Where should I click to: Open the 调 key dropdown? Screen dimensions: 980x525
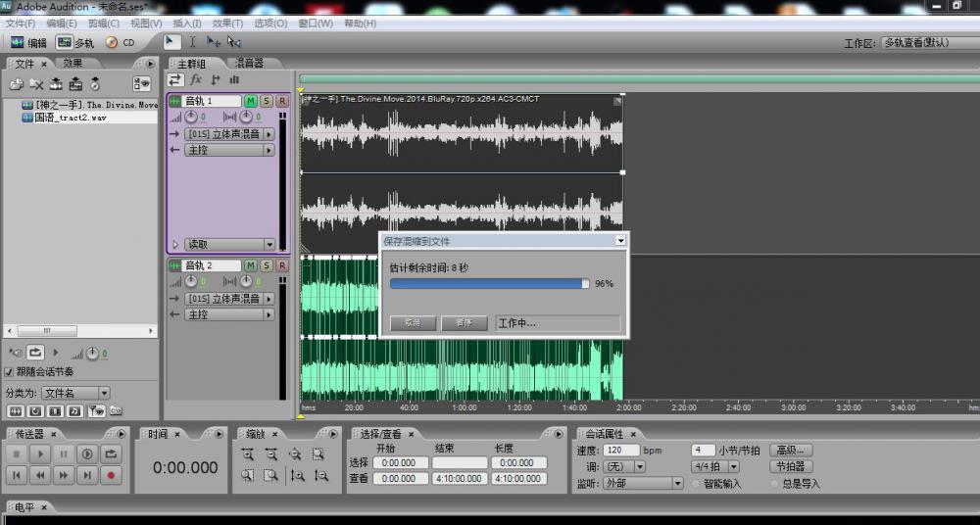625,466
